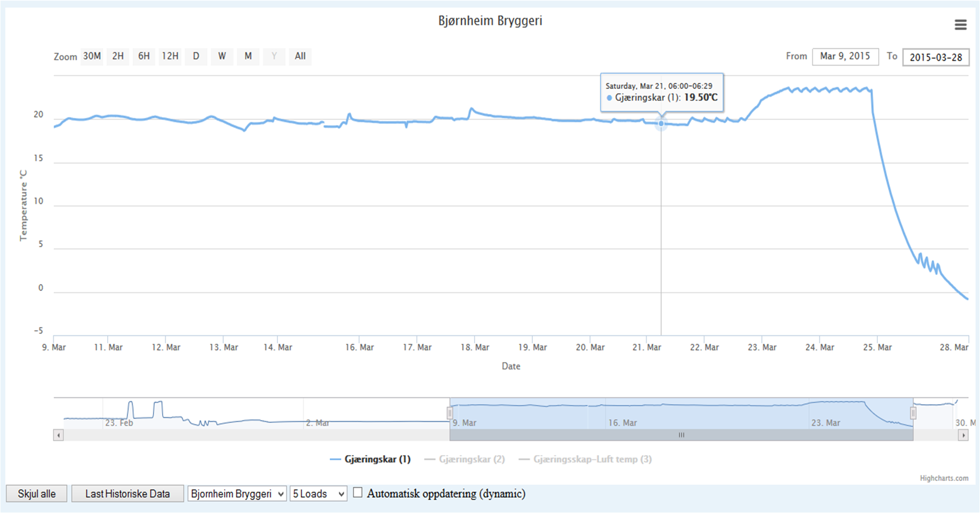
Task: Open the Bjornheim Bryggeri dropdown
Action: coord(237,494)
